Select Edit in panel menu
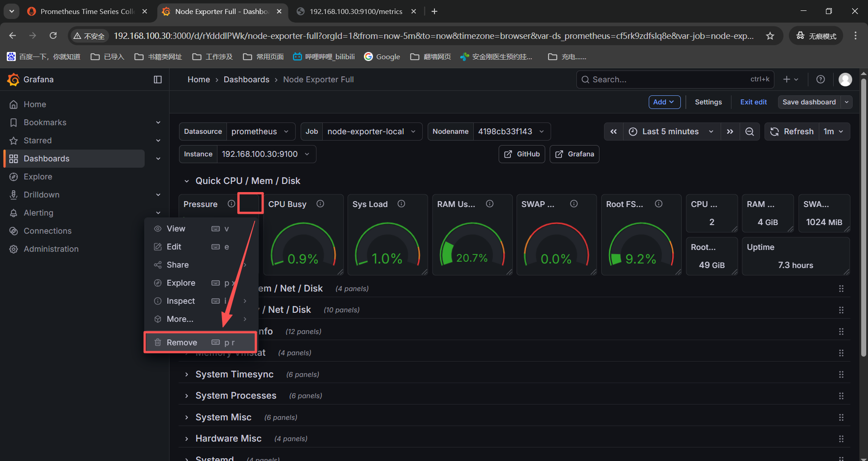This screenshot has width=868, height=461. click(x=201, y=247)
